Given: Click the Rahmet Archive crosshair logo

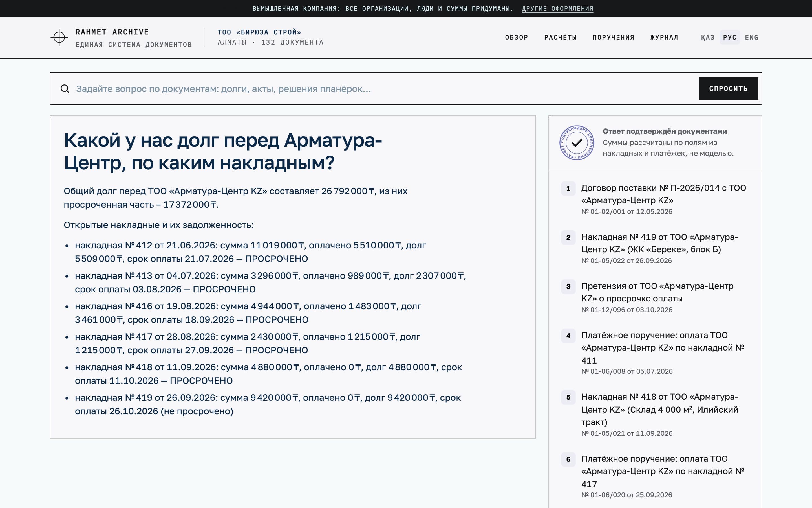Looking at the screenshot, I should pos(59,37).
